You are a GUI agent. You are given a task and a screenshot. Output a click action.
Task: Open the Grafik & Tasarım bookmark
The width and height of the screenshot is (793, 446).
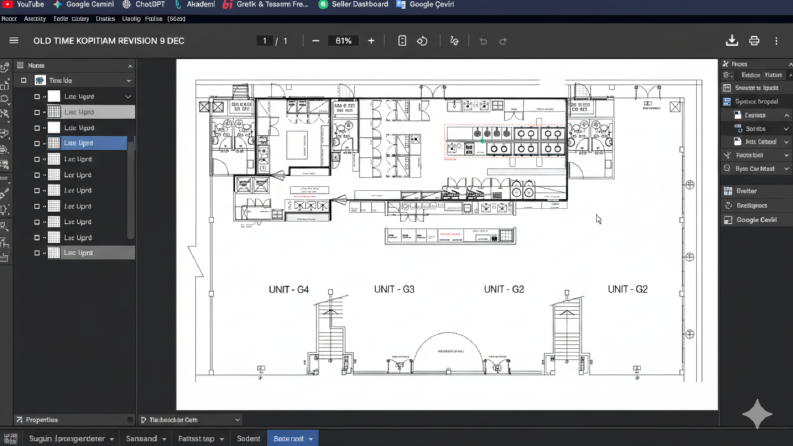click(x=266, y=4)
